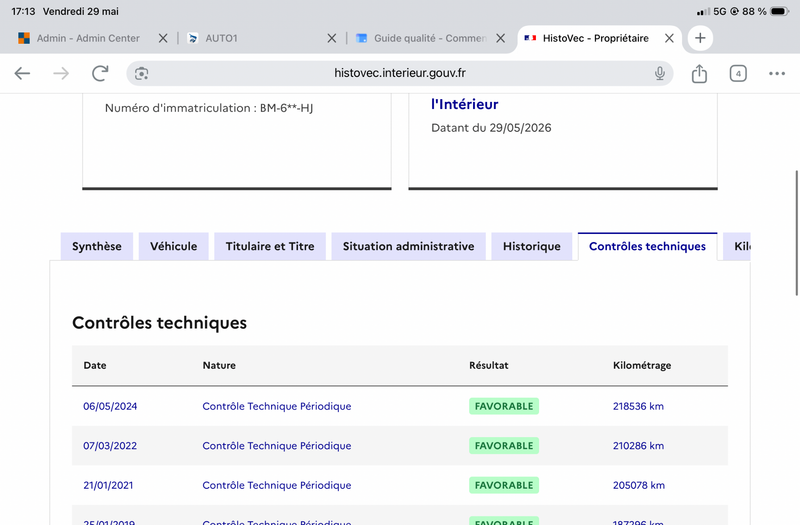Viewport: 800px width, 525px height.
Task: Open the share sheet icon
Action: tap(699, 73)
